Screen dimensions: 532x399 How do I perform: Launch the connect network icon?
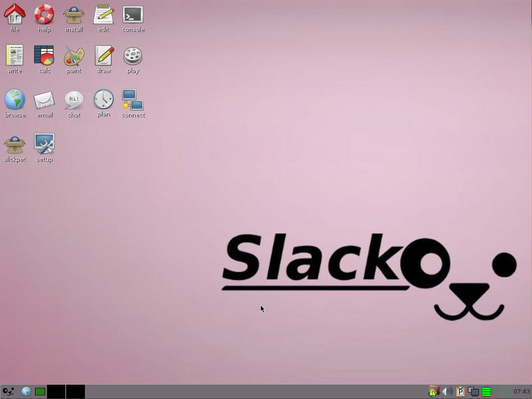[133, 100]
